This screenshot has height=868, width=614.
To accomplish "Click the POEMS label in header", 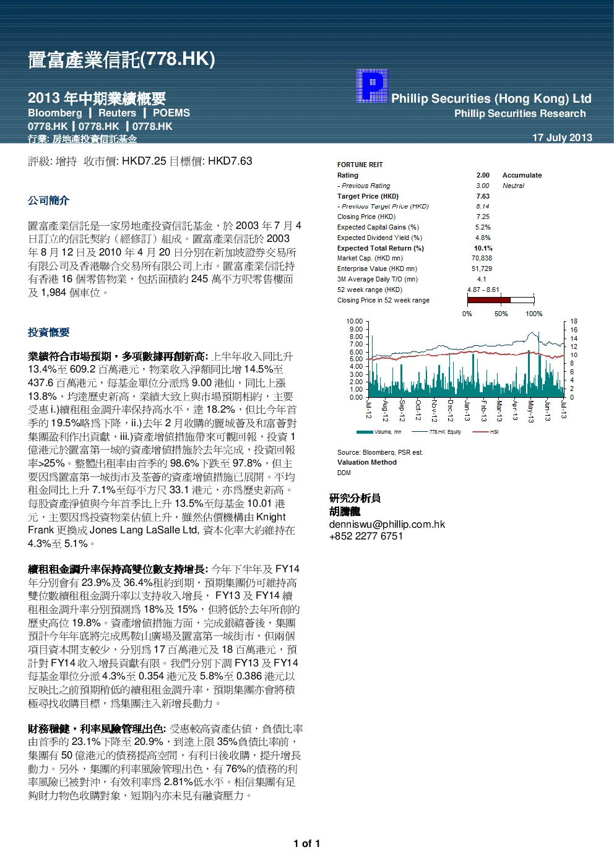I will click(171, 113).
